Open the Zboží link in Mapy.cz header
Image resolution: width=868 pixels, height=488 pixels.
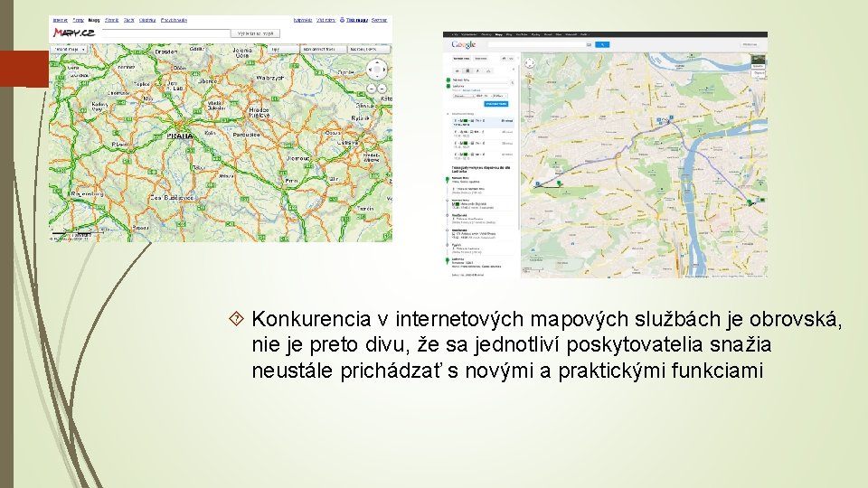129,20
